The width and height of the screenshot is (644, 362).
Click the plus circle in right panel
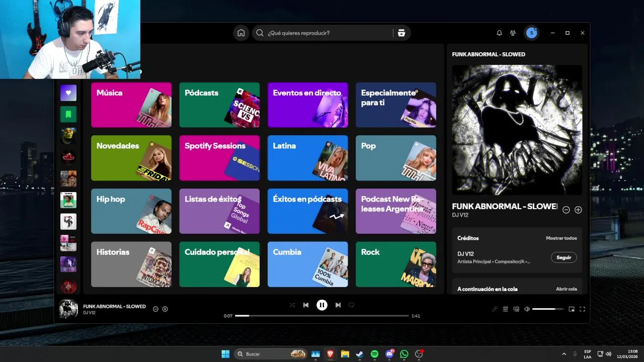(578, 210)
